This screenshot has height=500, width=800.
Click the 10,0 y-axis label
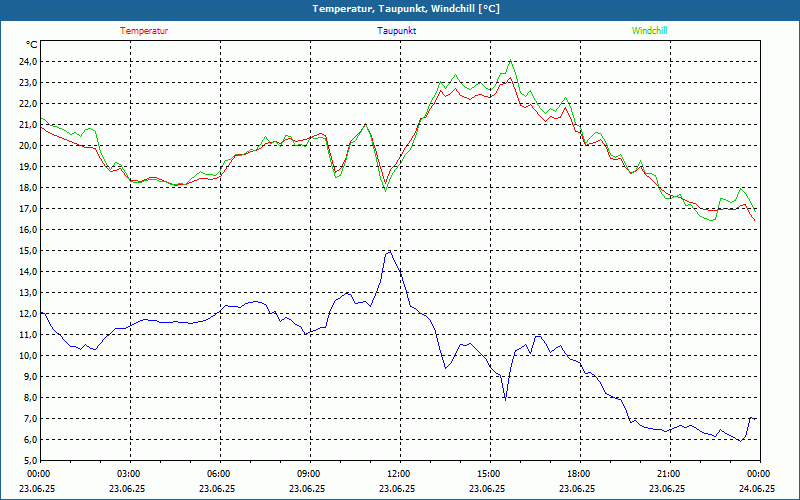point(29,356)
